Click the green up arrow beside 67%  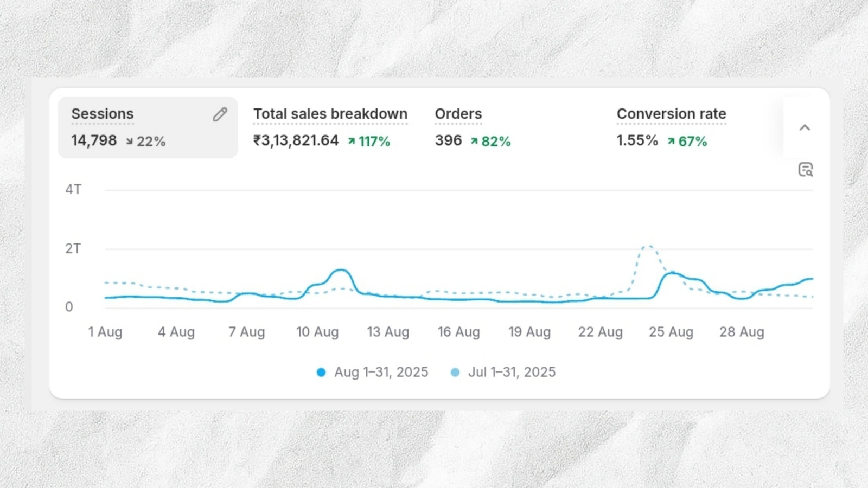point(671,142)
